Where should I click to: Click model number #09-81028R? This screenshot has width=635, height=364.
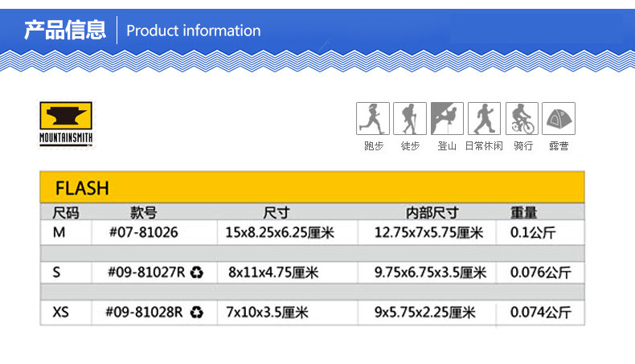tap(144, 313)
